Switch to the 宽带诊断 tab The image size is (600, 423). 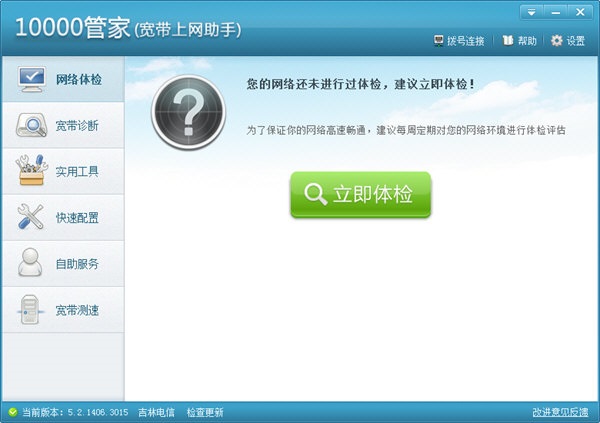click(x=63, y=125)
